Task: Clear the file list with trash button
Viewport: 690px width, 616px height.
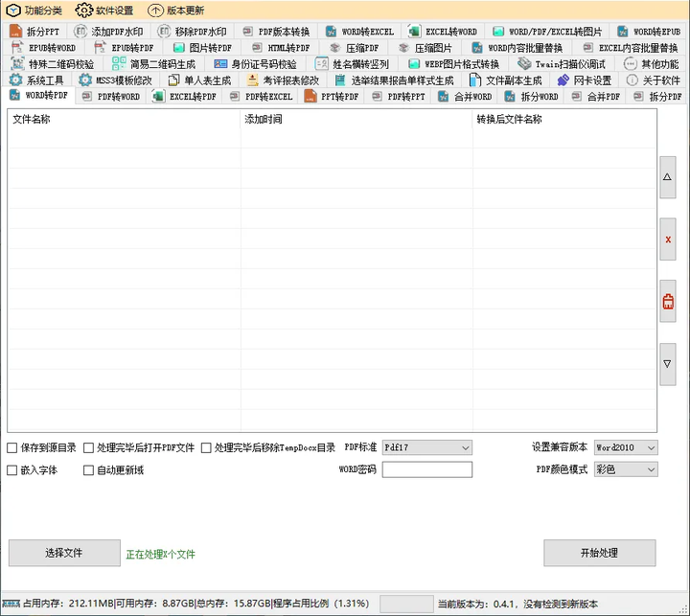Action: click(668, 302)
